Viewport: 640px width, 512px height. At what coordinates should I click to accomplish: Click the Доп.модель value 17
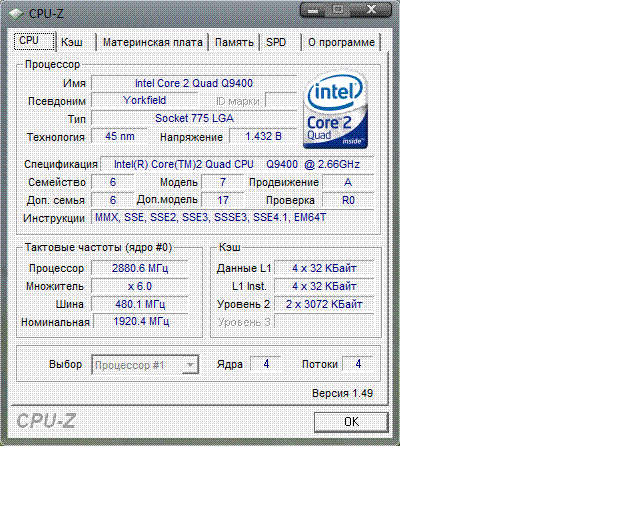[223, 200]
